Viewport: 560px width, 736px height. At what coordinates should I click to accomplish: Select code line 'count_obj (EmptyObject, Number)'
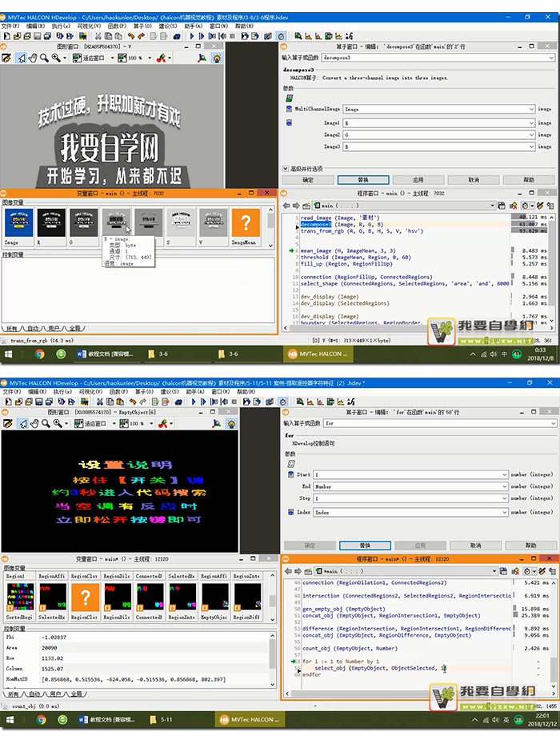[x=350, y=648]
